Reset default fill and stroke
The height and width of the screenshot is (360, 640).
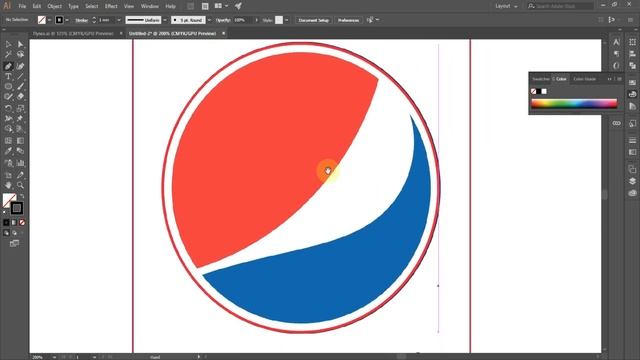coord(5,213)
